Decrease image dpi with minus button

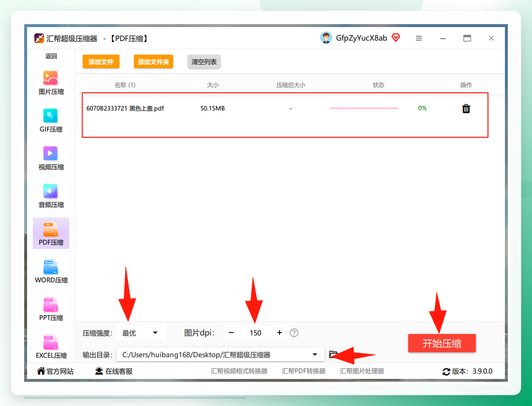(231, 333)
